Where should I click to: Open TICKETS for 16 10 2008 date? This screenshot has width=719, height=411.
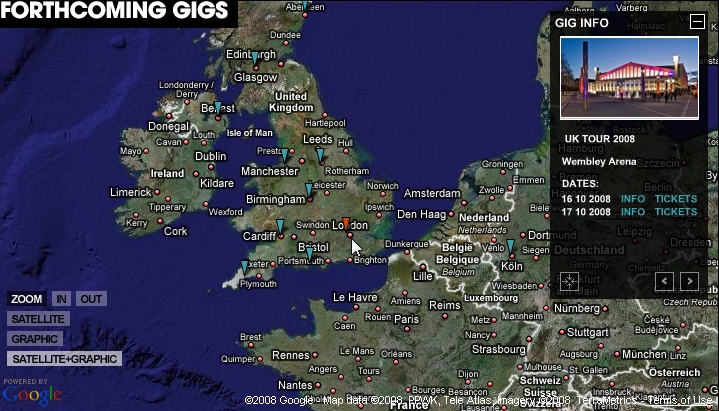coord(676,199)
